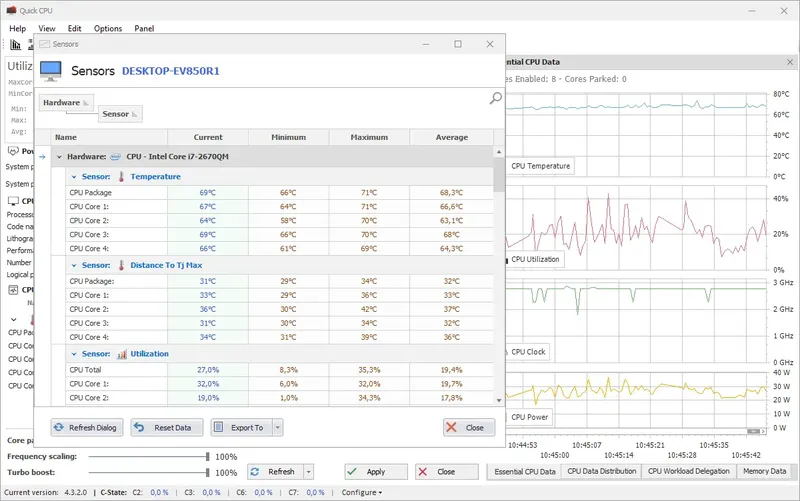Click the search magnifier in Sensors window
The height and width of the screenshot is (501, 800).
click(495, 98)
